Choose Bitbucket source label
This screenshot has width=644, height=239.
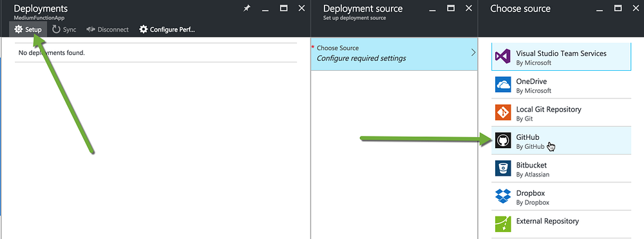coord(531,165)
